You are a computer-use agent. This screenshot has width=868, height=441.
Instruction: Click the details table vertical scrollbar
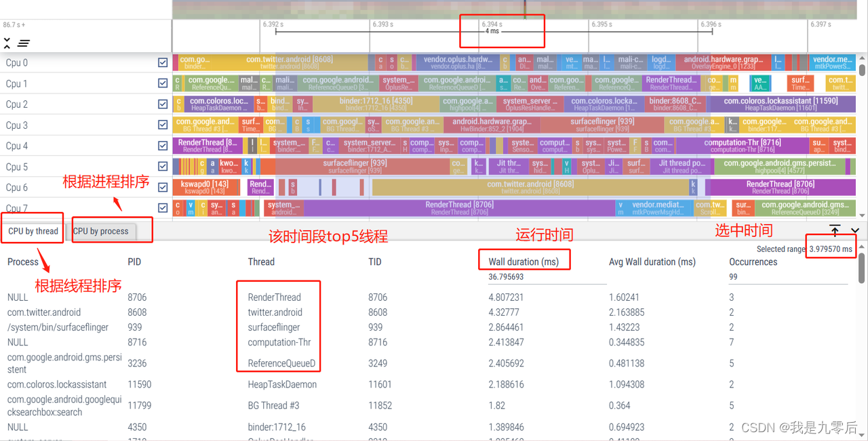(x=863, y=267)
